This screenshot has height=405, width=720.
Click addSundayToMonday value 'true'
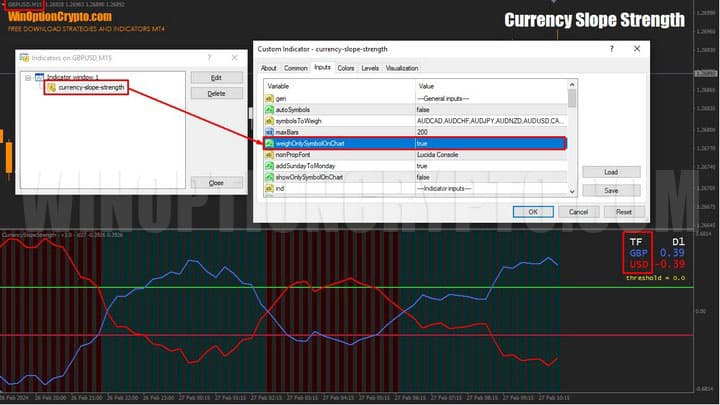tap(422, 166)
